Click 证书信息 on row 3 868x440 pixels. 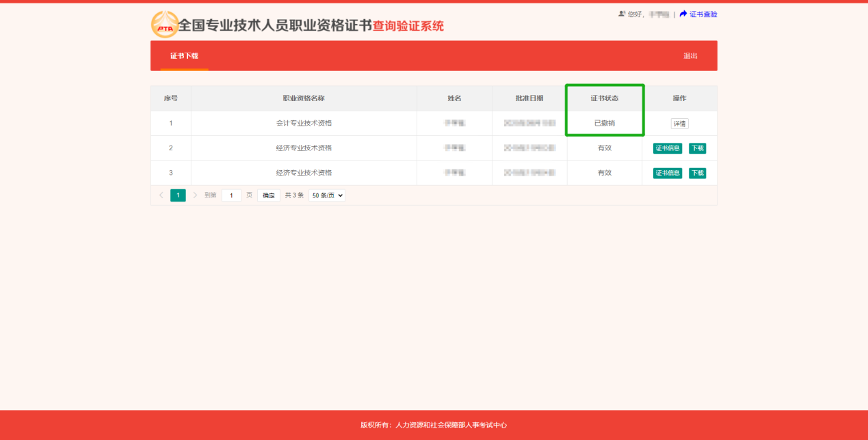coord(667,172)
